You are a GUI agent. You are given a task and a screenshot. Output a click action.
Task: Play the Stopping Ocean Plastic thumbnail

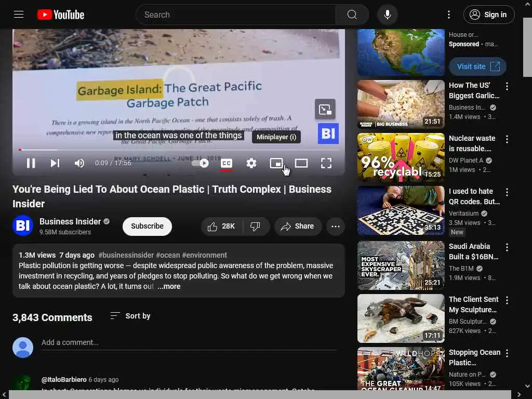(x=401, y=368)
